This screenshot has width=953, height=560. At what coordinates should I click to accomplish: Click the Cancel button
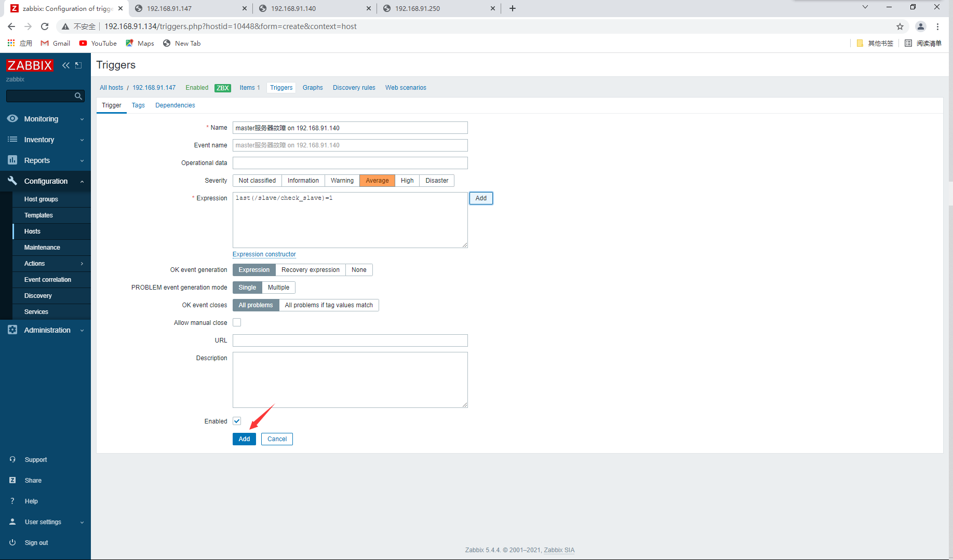[277, 439]
